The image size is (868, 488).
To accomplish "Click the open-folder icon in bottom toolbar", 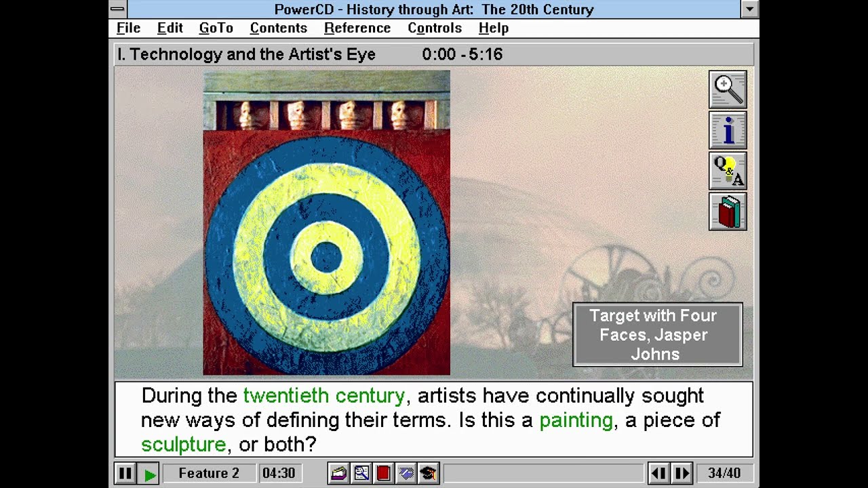I will [338, 473].
